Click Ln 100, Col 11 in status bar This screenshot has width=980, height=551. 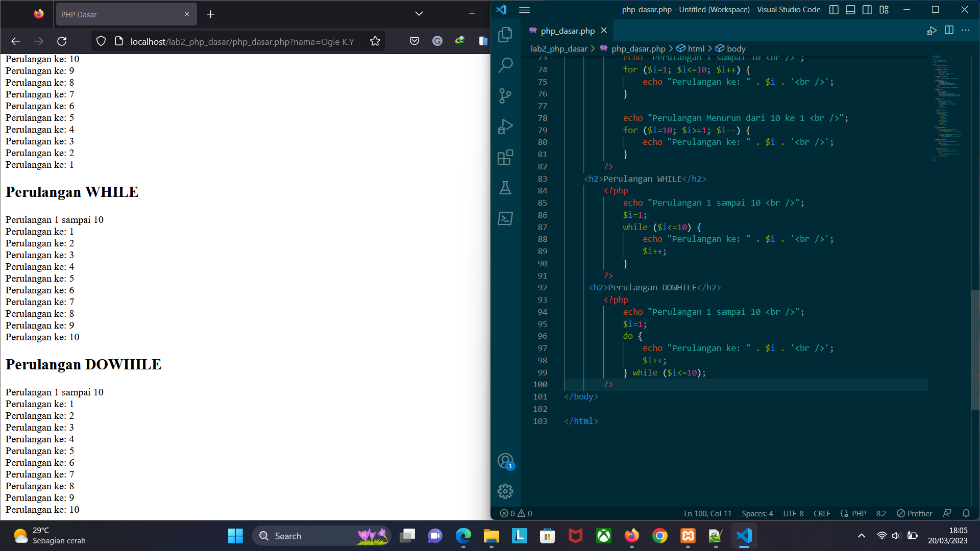707,513
